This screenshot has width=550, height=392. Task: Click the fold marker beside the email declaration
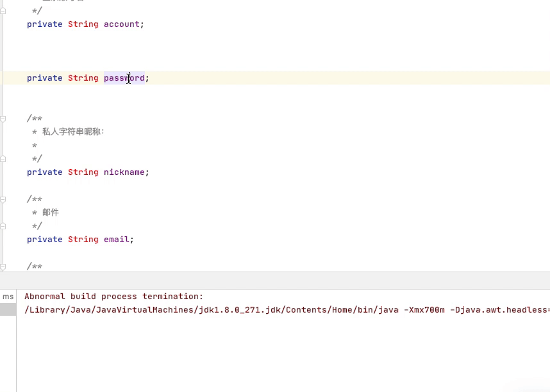(x=3, y=225)
